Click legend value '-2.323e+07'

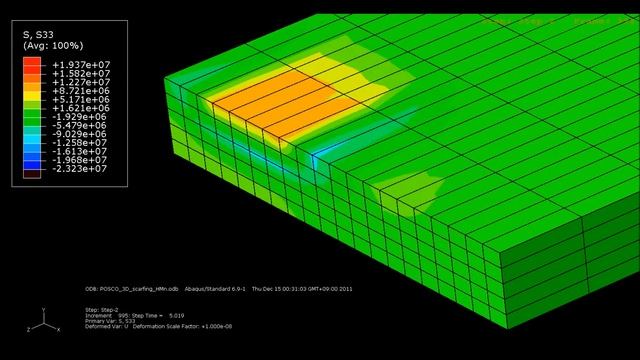(80, 169)
